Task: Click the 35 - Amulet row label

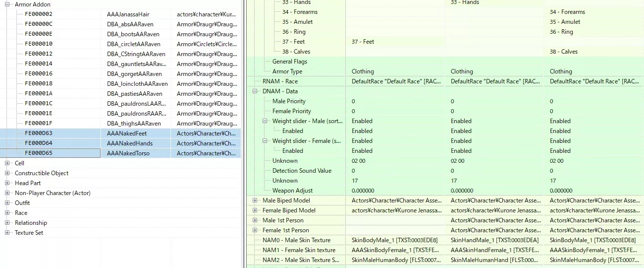Action: [x=298, y=22]
